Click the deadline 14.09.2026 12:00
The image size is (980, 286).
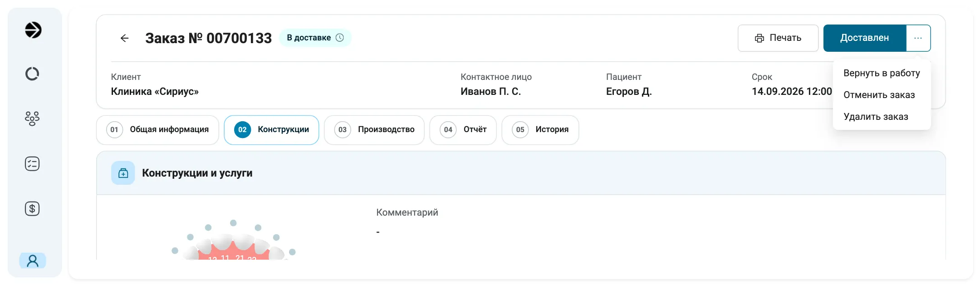[792, 92]
